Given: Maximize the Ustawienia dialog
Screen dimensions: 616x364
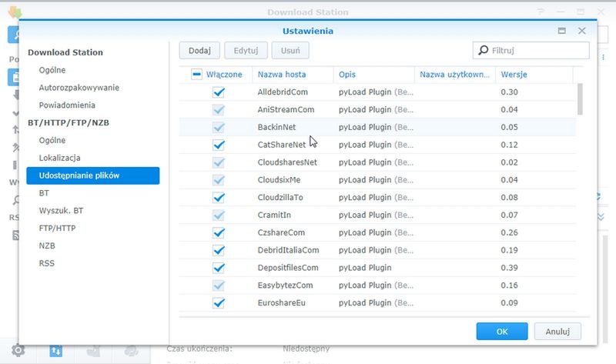Looking at the screenshot, I should (562, 31).
